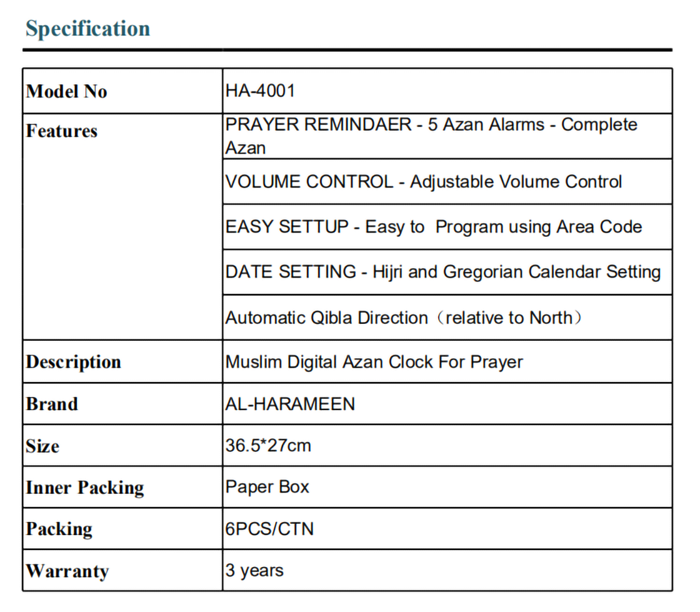
Task: Click the VOLUME CONTROL feature line
Action: (x=423, y=181)
